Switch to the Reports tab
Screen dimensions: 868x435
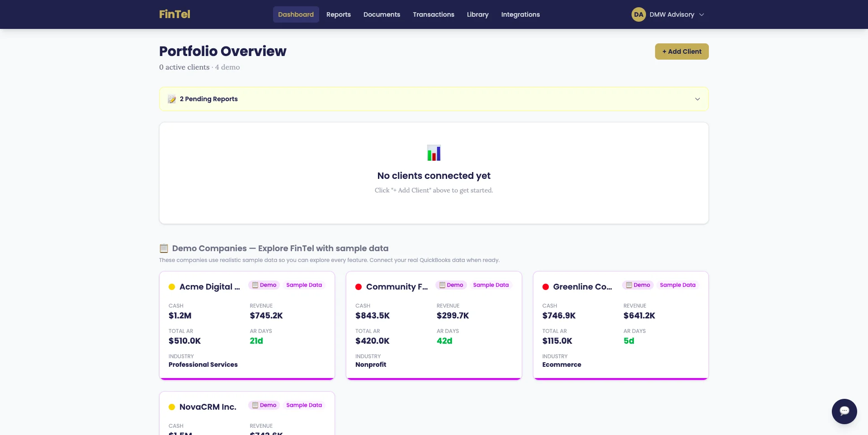click(338, 14)
